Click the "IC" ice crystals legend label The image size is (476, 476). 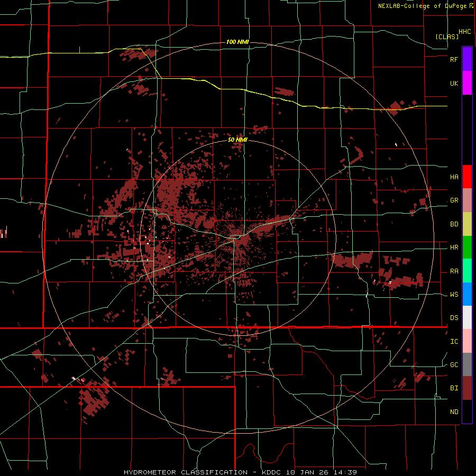pyautogui.click(x=454, y=342)
